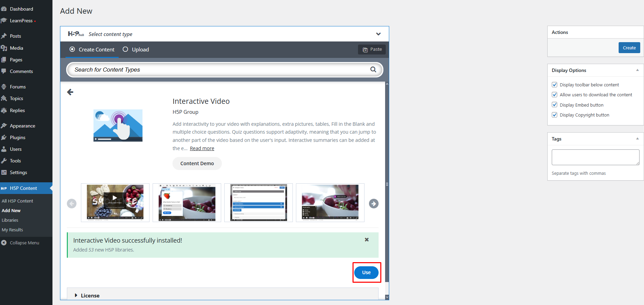Dismiss the successfully installed notice
Viewport: 644px width, 305px height.
click(367, 240)
